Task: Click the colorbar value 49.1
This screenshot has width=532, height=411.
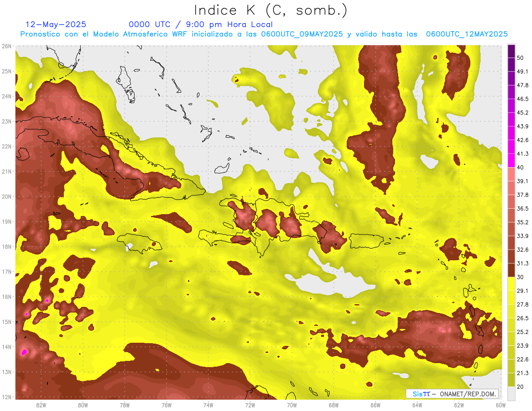Action: [x=523, y=71]
